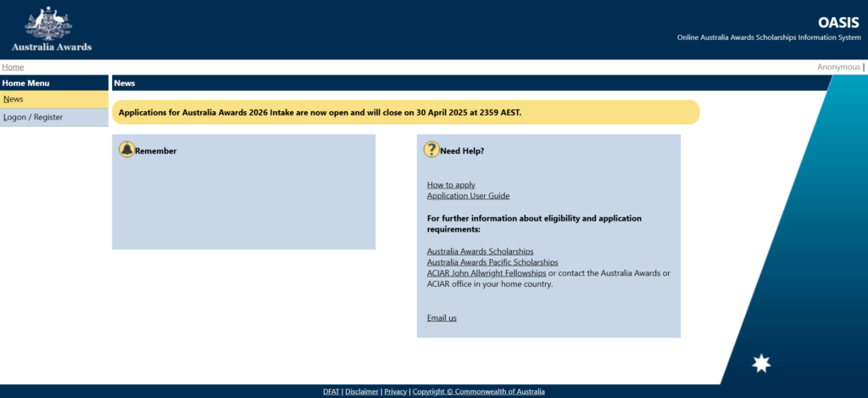The image size is (868, 398).
Task: Click the Home Menu header
Action: coord(54,83)
